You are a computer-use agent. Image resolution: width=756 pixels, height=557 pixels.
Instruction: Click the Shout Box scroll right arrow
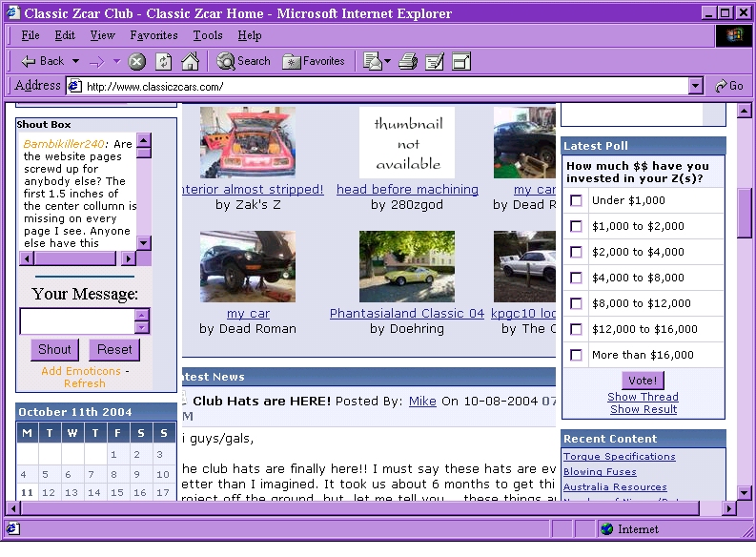pyautogui.click(x=128, y=258)
